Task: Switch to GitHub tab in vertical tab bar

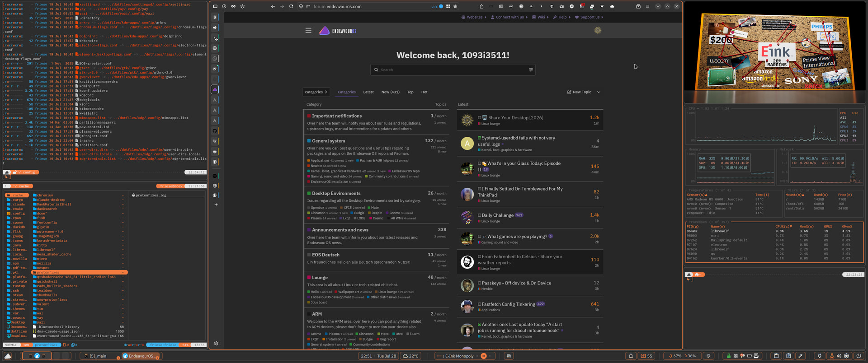Action: point(215,131)
